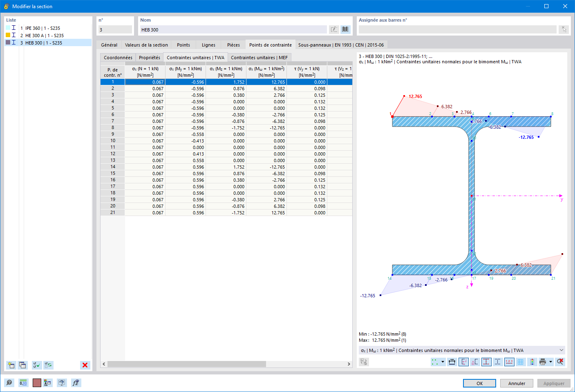Confirm the dialog with OK
575x392 pixels.
coord(479,383)
